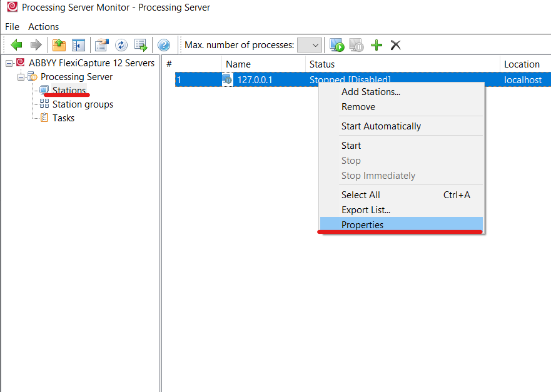The height and width of the screenshot is (392, 551).
Task: Select Stations in the tree
Action: [x=69, y=90]
